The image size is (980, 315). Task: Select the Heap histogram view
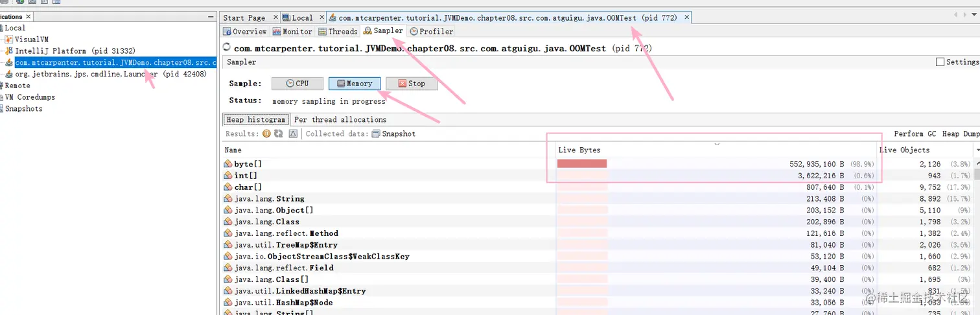tap(256, 119)
